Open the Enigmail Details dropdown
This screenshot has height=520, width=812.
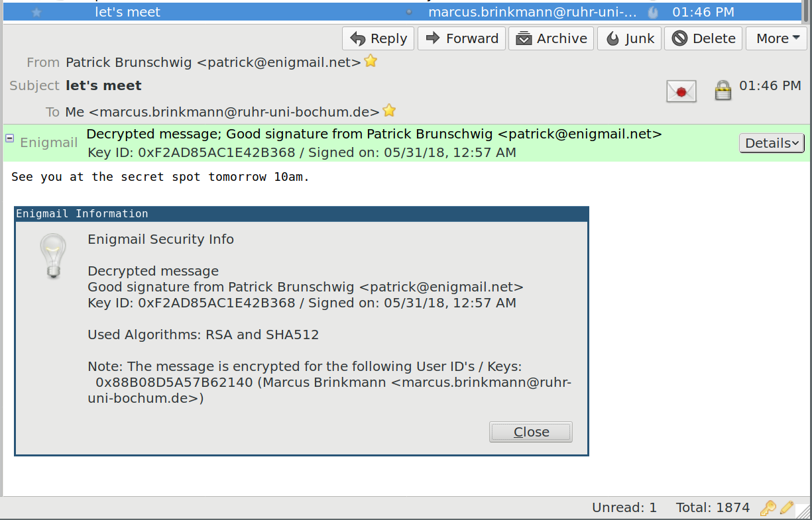772,143
